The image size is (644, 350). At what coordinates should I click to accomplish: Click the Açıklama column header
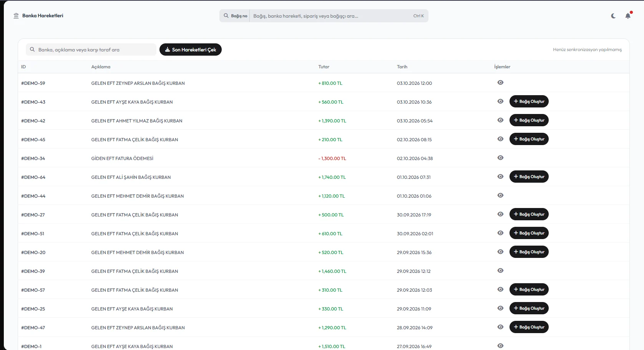point(101,67)
